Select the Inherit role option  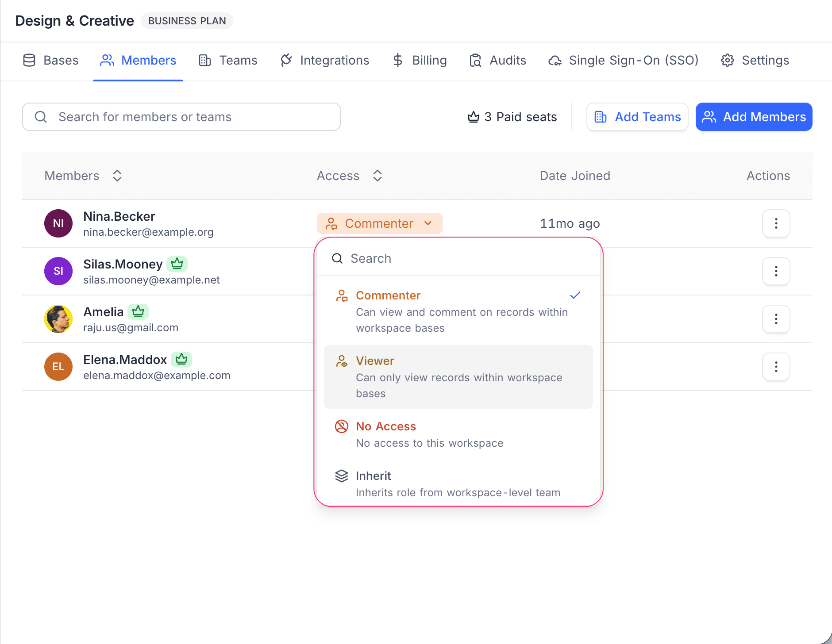pos(458,484)
